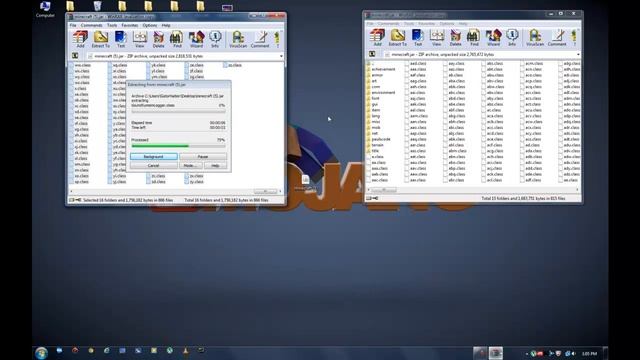Run VirusScan from left WinRAR toolbar

tap(238, 39)
